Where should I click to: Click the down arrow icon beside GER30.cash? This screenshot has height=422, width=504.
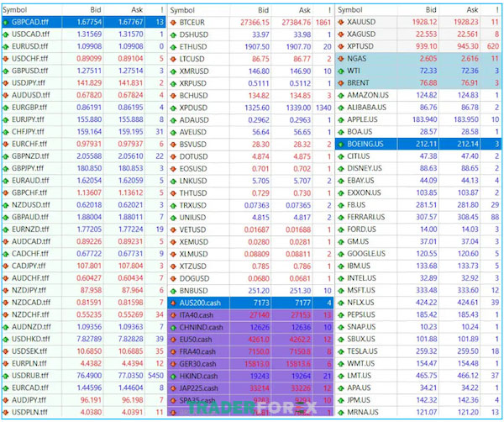pyautogui.click(x=173, y=364)
